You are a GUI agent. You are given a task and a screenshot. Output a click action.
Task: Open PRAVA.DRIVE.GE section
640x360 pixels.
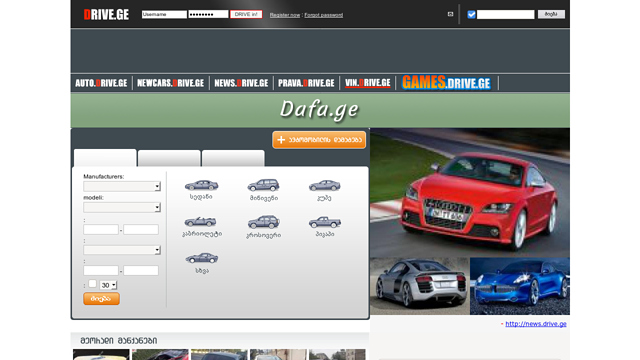coord(306,83)
